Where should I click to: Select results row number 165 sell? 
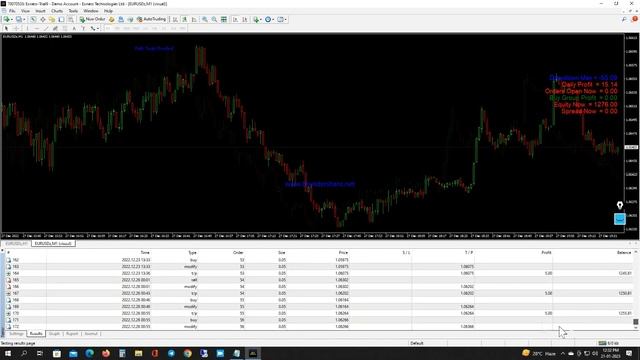pyautogui.click(x=318, y=280)
